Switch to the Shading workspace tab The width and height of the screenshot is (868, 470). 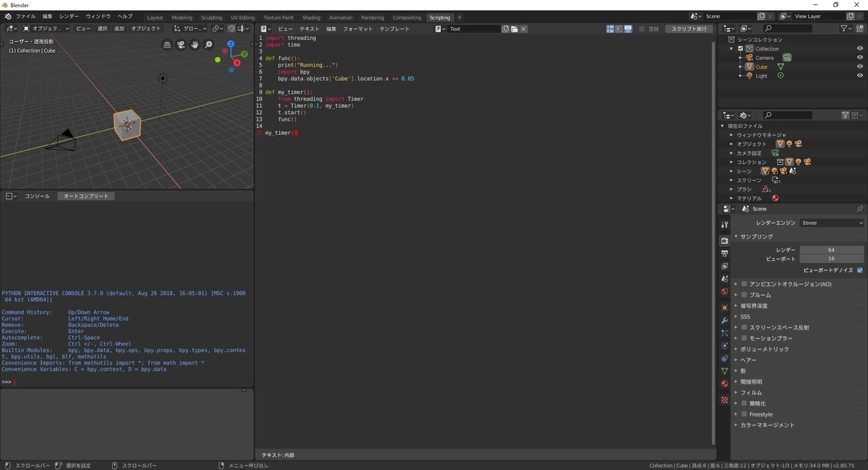point(311,17)
